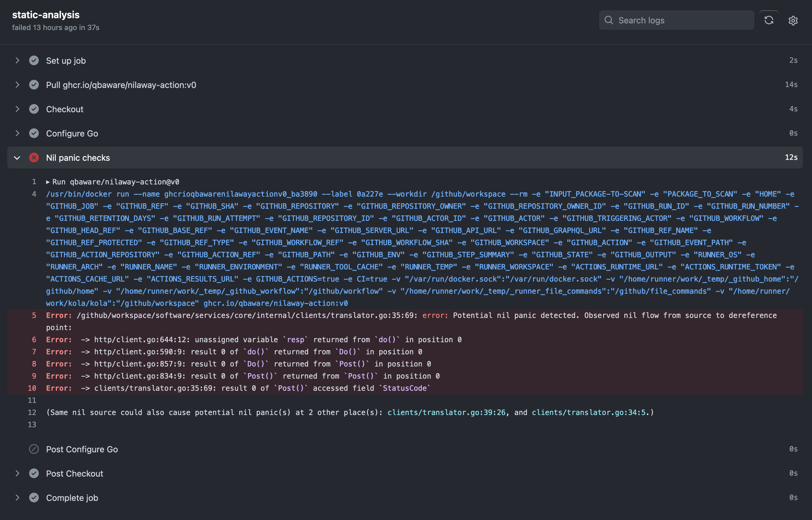Expand the Post Checkout step chevron
The width and height of the screenshot is (812, 520).
[17, 473]
